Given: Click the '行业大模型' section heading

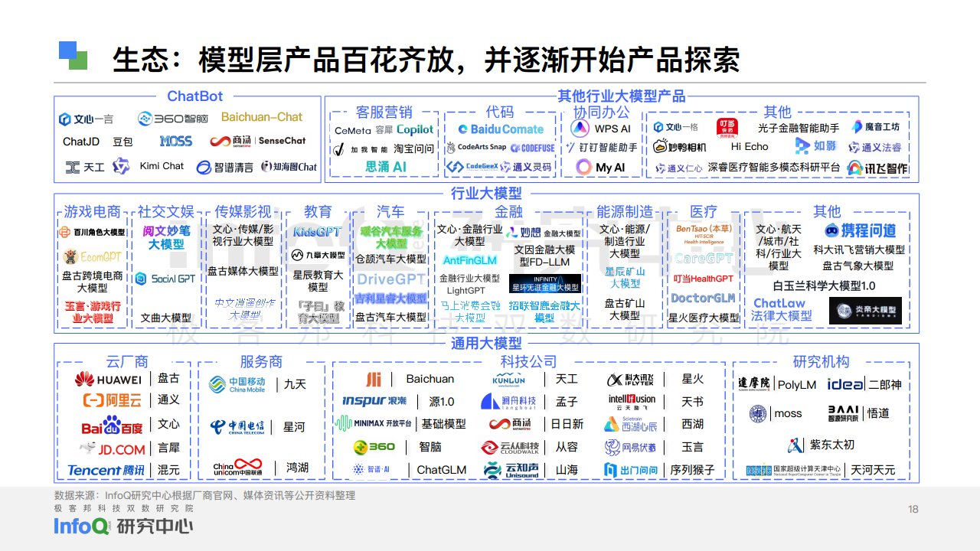Looking at the screenshot, I should [x=486, y=193].
